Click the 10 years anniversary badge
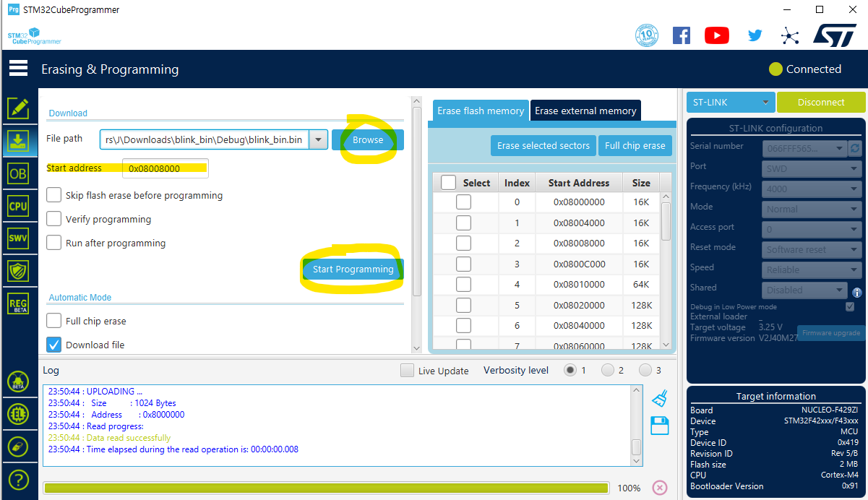The height and width of the screenshot is (500, 868). 647,35
